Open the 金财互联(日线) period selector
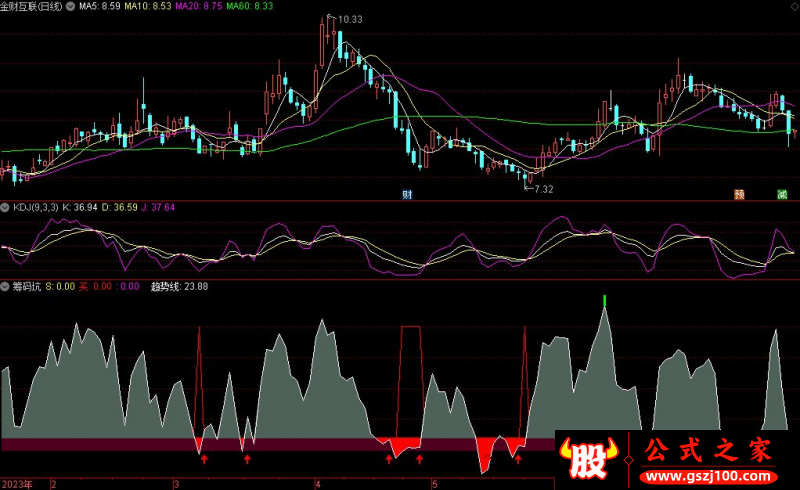Screen dimensions: 800x490 tap(44, 6)
